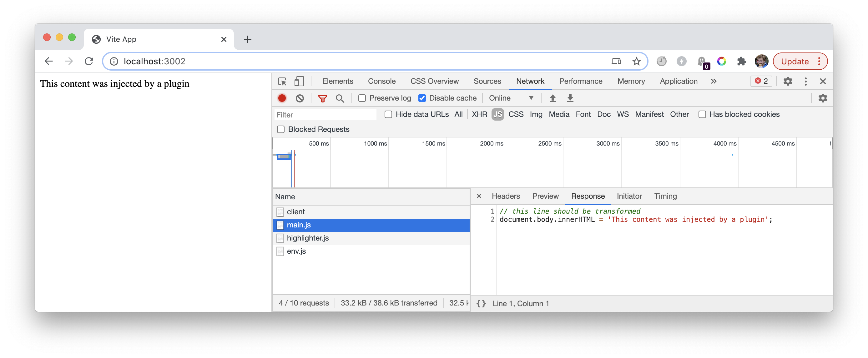The image size is (868, 358).
Task: Stop recording the network log
Action: [x=282, y=98]
